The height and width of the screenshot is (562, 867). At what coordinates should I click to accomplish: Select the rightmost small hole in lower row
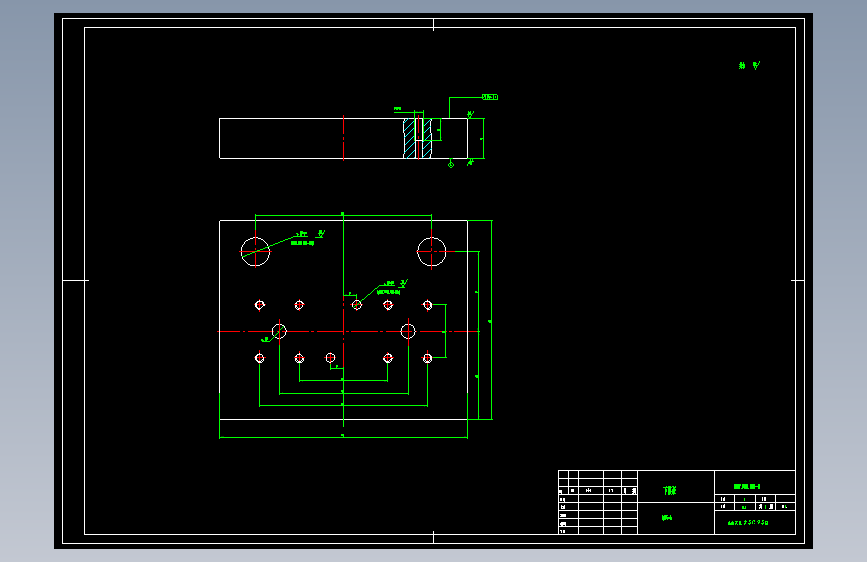tap(427, 358)
